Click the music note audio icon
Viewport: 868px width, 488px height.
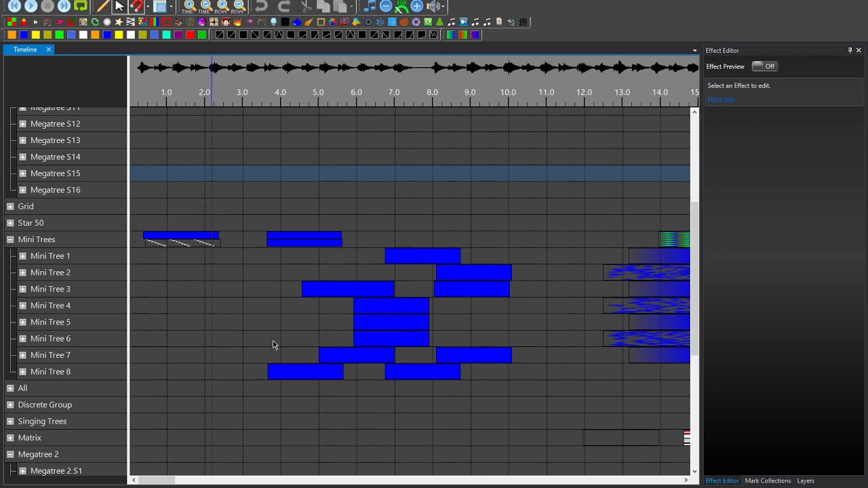pos(370,6)
